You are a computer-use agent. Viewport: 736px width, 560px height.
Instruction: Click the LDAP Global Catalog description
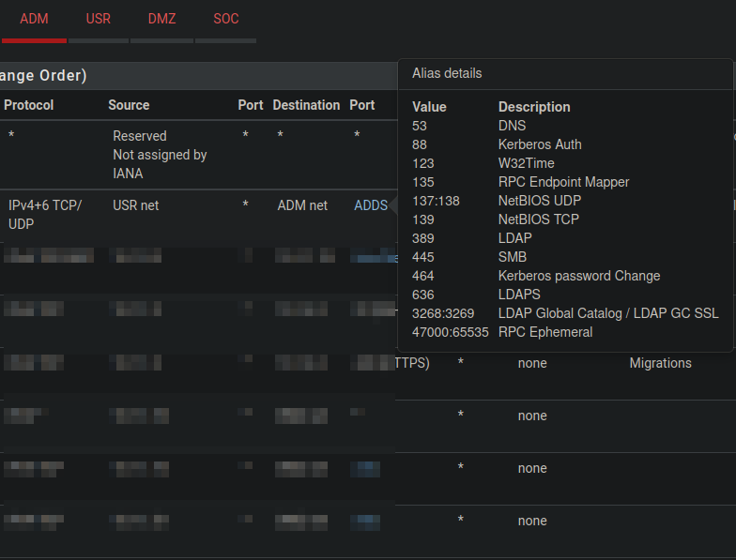[x=608, y=313]
